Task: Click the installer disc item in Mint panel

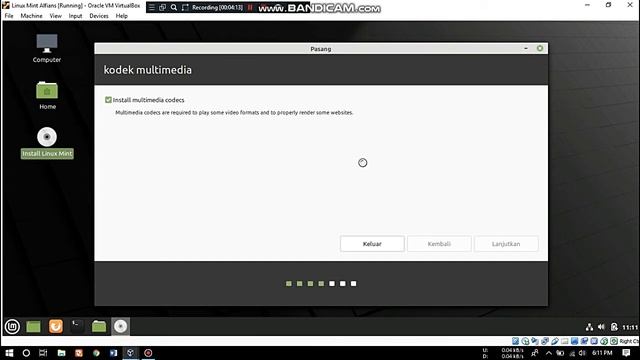Action: (x=120, y=327)
